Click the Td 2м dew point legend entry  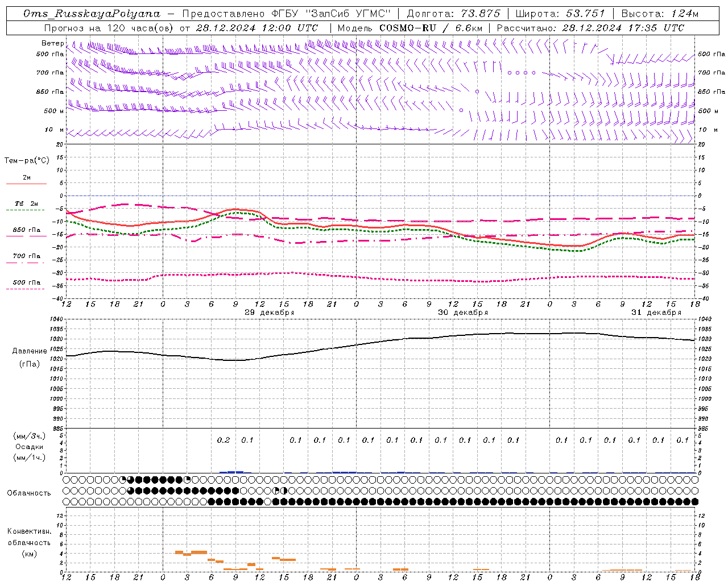[x=26, y=203]
